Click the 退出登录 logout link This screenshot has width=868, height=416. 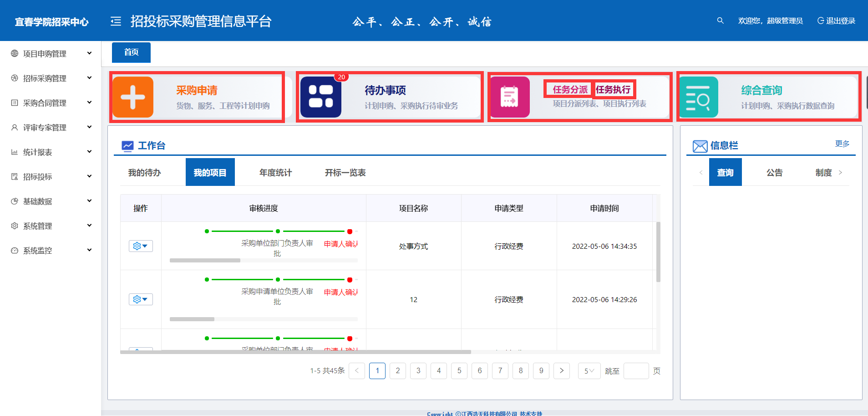pos(836,21)
